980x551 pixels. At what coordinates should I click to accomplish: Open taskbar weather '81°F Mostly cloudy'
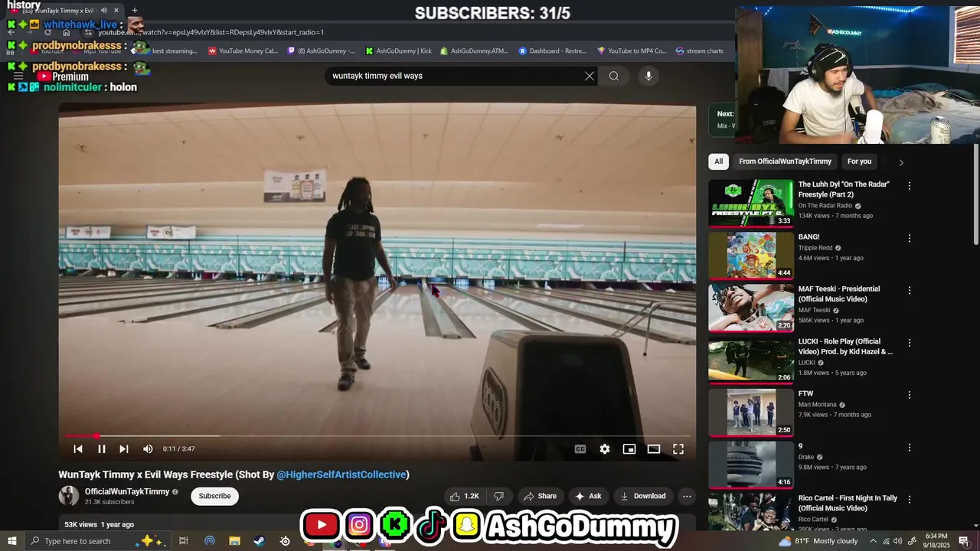click(818, 541)
